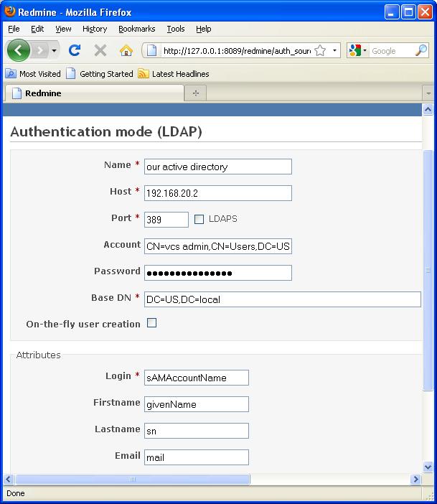Click the Login attribute field sAMAccountName
Screen dimensions: 437x504
[197, 378]
